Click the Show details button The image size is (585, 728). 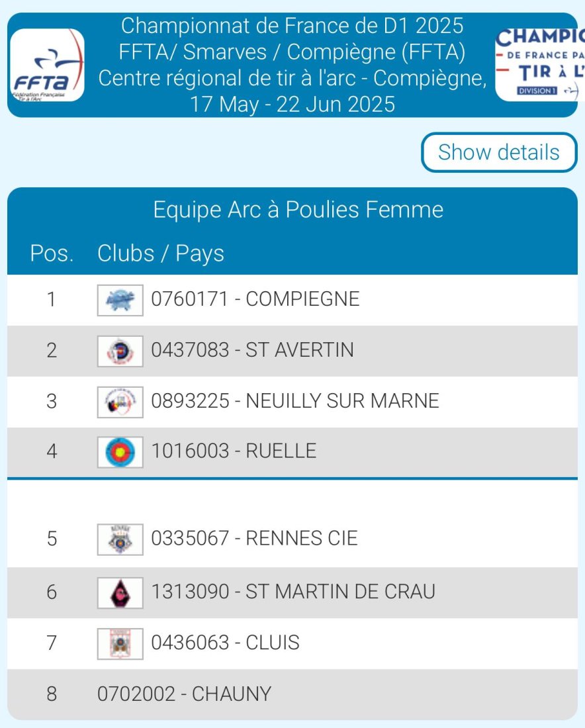[499, 152]
